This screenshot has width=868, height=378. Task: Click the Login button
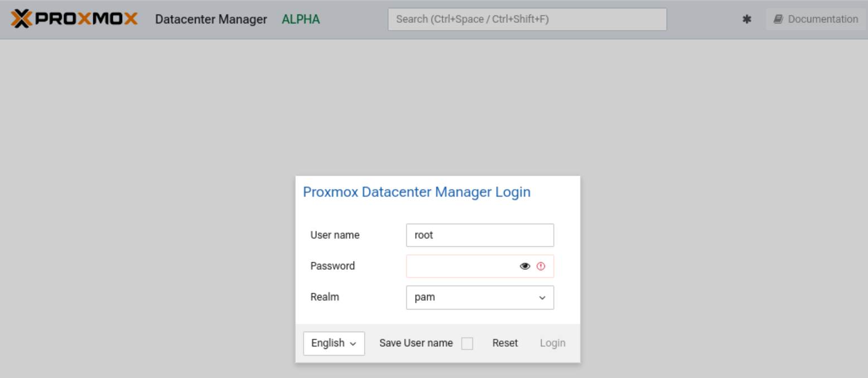(553, 343)
